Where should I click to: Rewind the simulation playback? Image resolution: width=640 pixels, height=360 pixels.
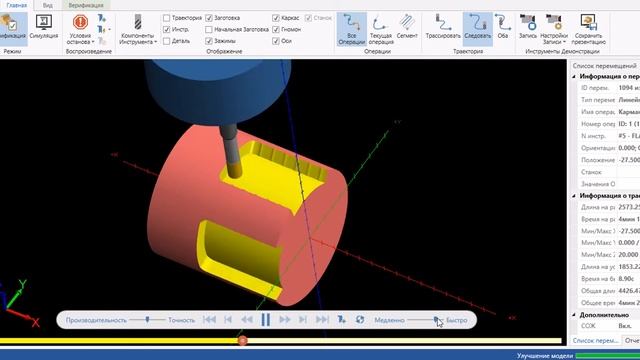point(247,320)
